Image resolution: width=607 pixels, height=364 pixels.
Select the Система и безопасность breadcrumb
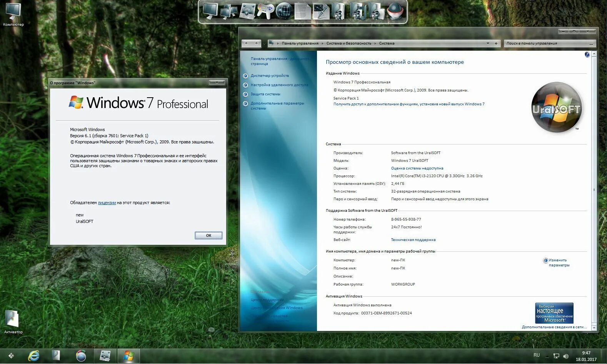(x=349, y=43)
